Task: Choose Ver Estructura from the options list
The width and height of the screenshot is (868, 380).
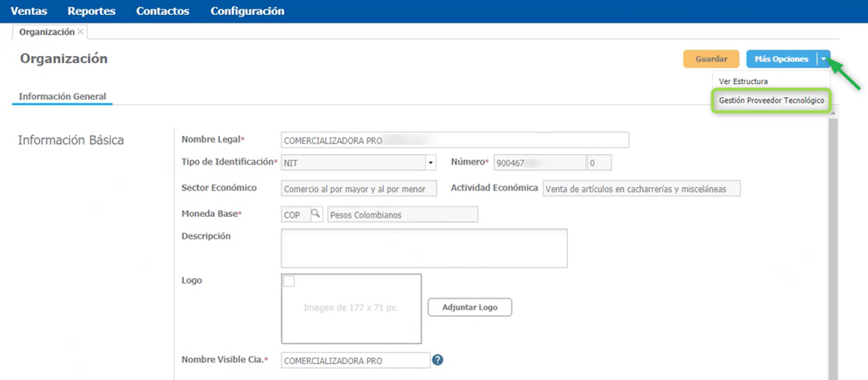Action: click(x=743, y=81)
